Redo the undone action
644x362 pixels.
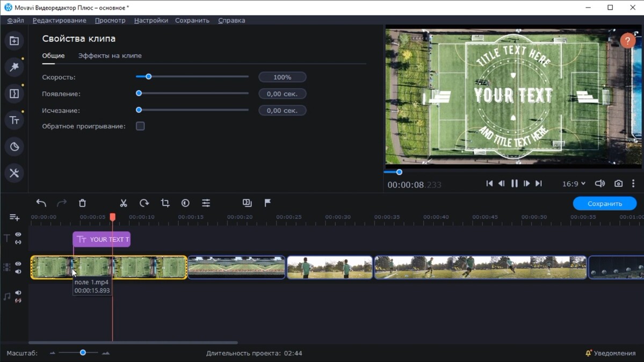pos(62,203)
